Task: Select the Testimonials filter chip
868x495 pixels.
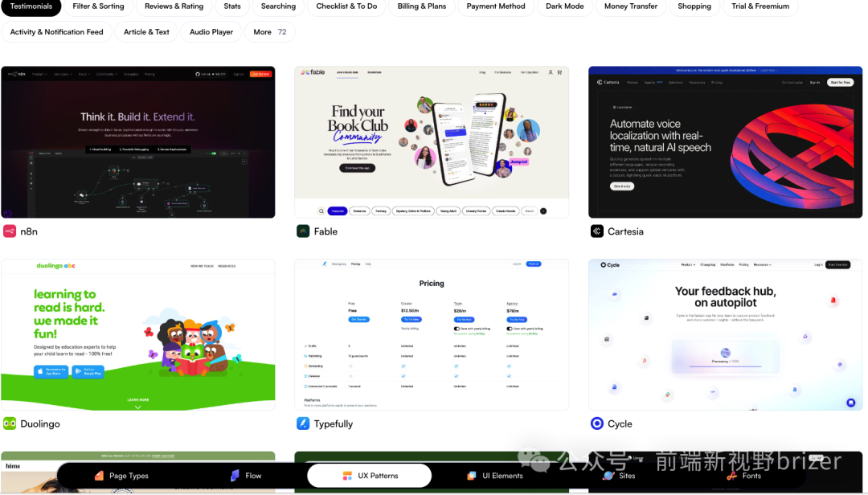Action: coord(31,6)
